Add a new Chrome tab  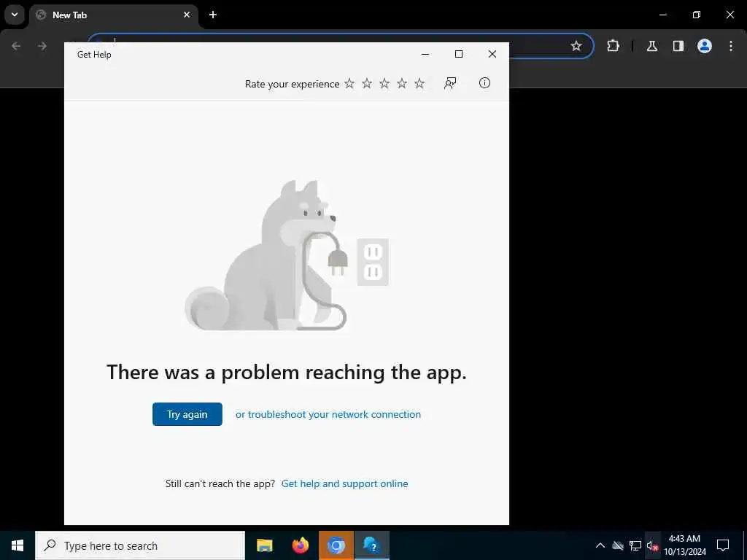pyautogui.click(x=213, y=15)
